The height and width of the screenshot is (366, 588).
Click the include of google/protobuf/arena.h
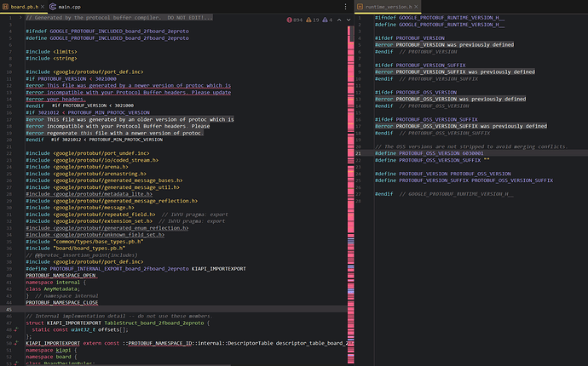point(77,167)
